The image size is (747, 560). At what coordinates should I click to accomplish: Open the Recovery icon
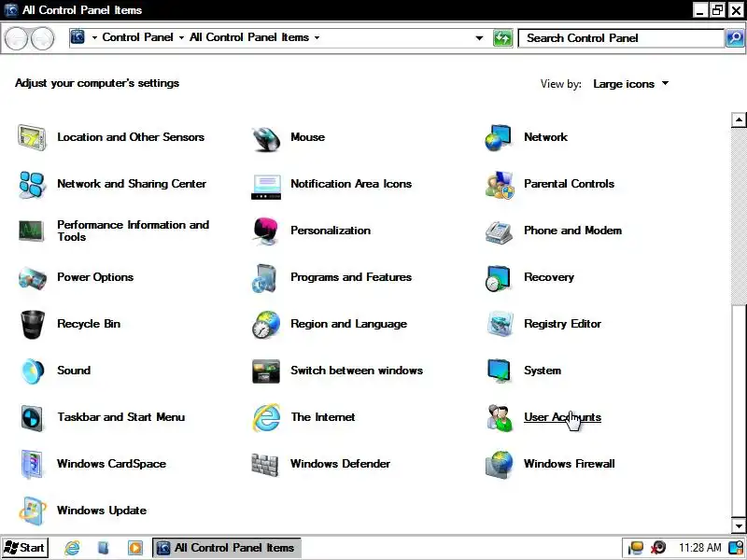point(499,277)
